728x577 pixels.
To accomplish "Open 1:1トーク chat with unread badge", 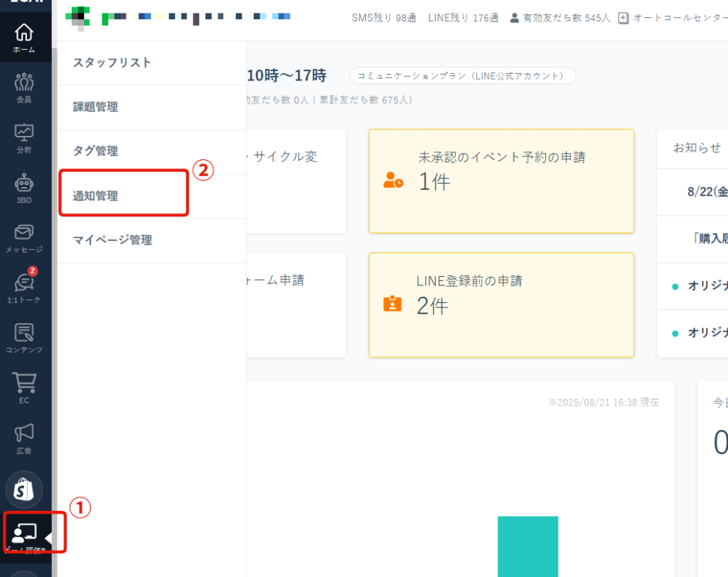I will [24, 285].
